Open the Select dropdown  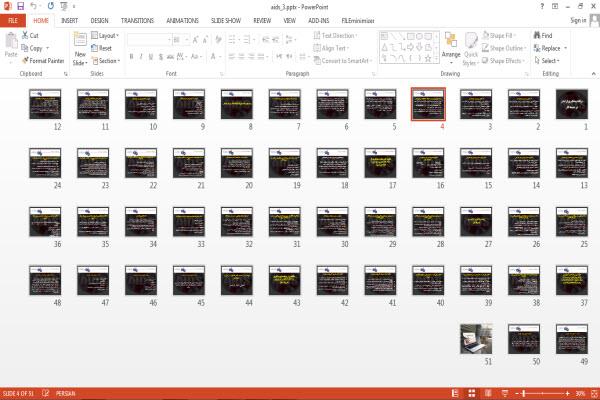click(x=547, y=60)
